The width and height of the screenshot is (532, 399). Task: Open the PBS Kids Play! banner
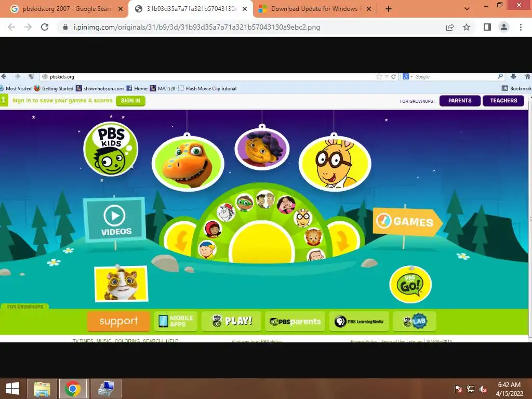coord(231,321)
